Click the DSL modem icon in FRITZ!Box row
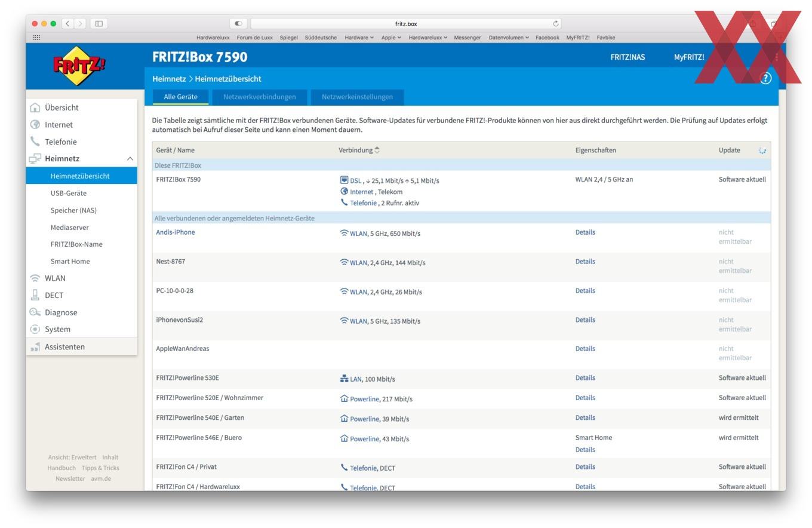 [x=344, y=180]
